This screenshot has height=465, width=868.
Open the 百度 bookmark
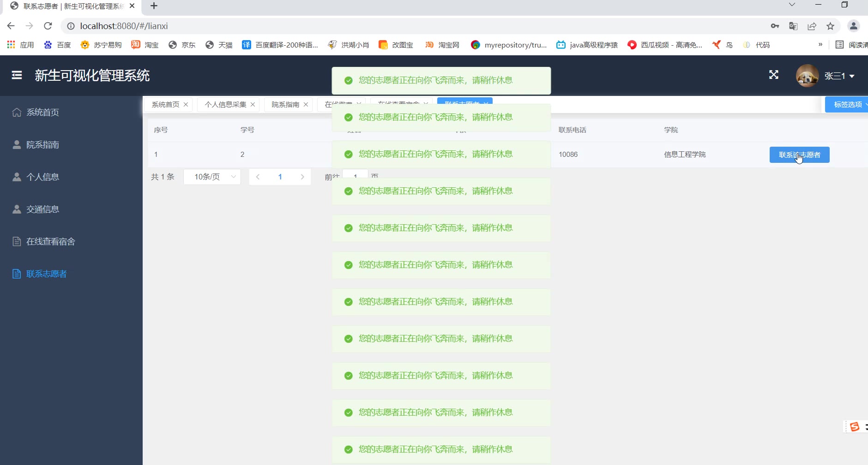58,45
